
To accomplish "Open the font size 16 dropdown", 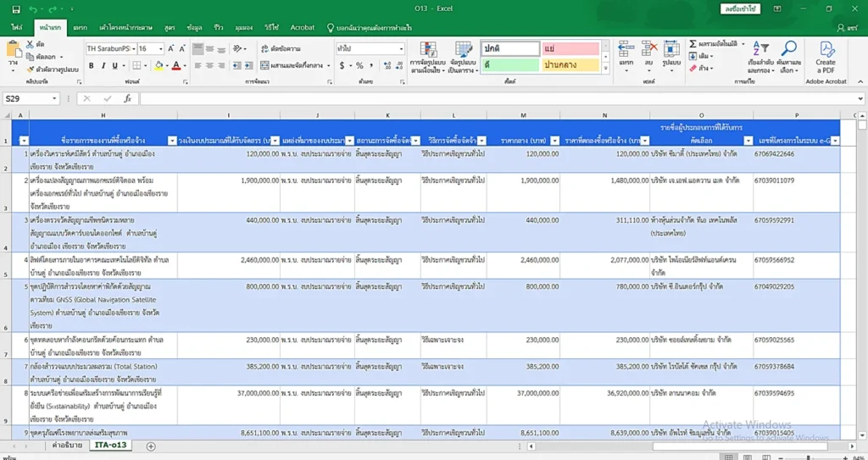I will point(160,49).
